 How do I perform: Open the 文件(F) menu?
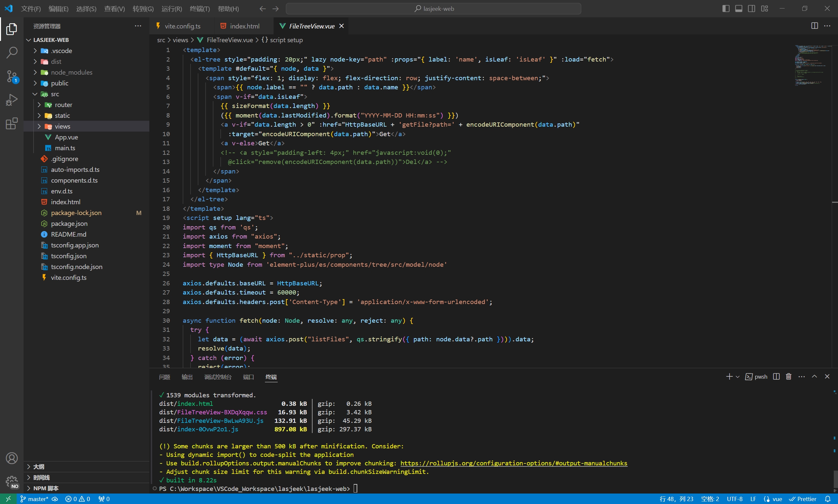31,9
